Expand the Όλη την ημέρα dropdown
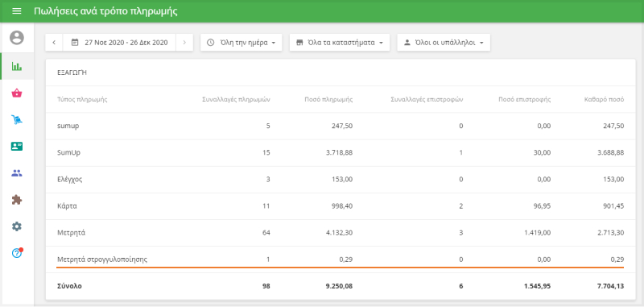The height and width of the screenshot is (307, 644). (x=241, y=43)
